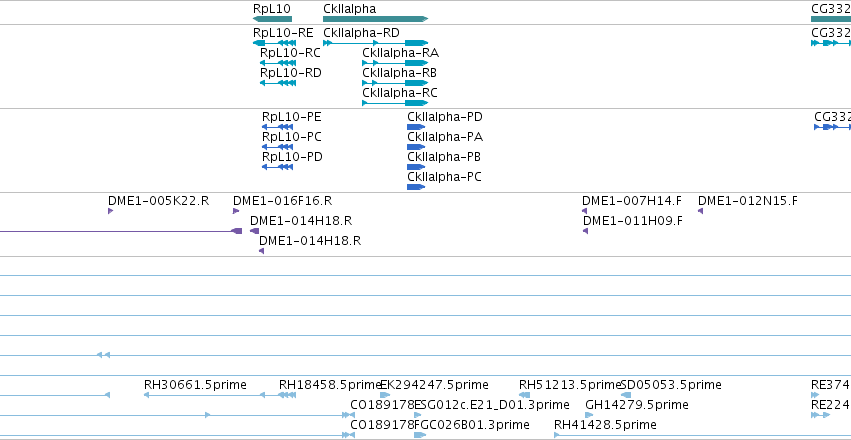Select feature DME1-005K22.R
Screen dimensions: 851x440
(158, 201)
